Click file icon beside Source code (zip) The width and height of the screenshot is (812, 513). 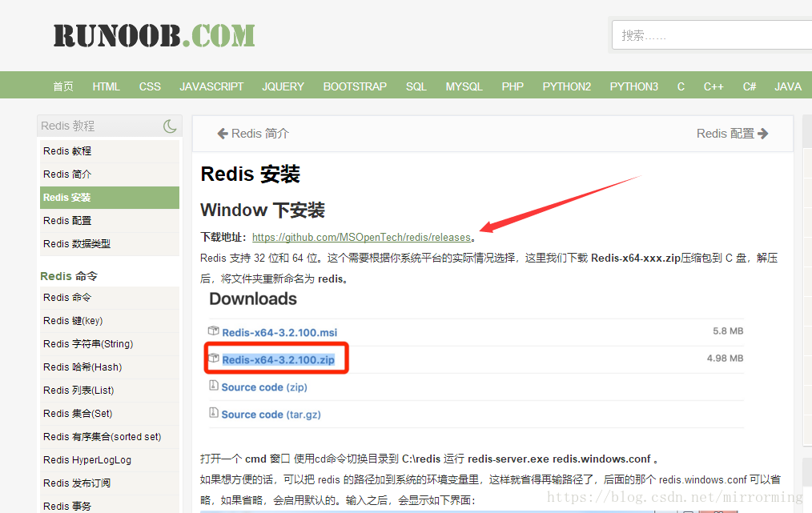click(213, 386)
